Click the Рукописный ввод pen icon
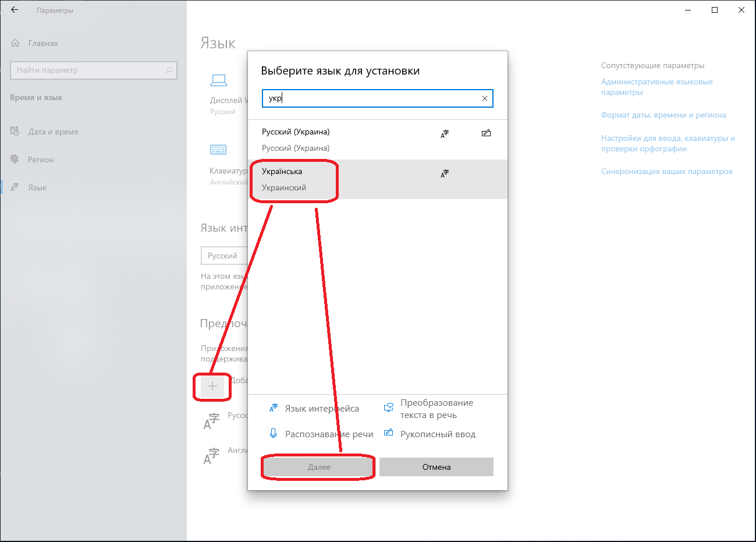Image resolution: width=756 pixels, height=542 pixels. 389,433
